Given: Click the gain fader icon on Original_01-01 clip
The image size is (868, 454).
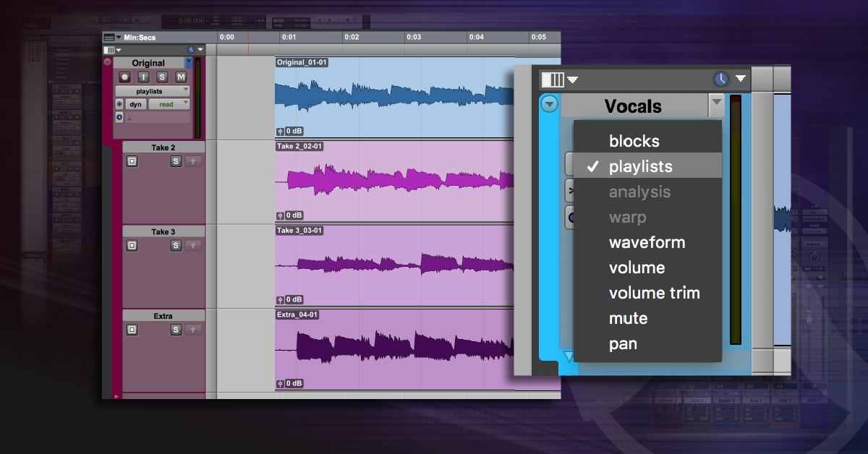Looking at the screenshot, I should tap(281, 132).
